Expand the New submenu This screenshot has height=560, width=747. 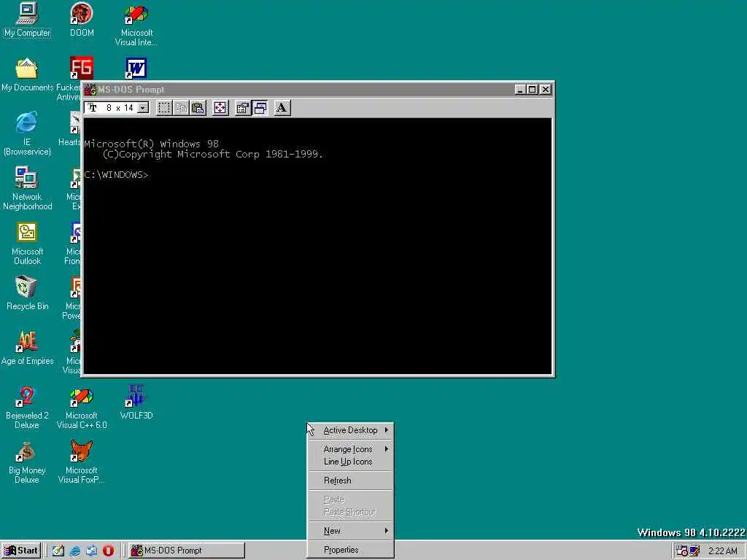pos(351,531)
